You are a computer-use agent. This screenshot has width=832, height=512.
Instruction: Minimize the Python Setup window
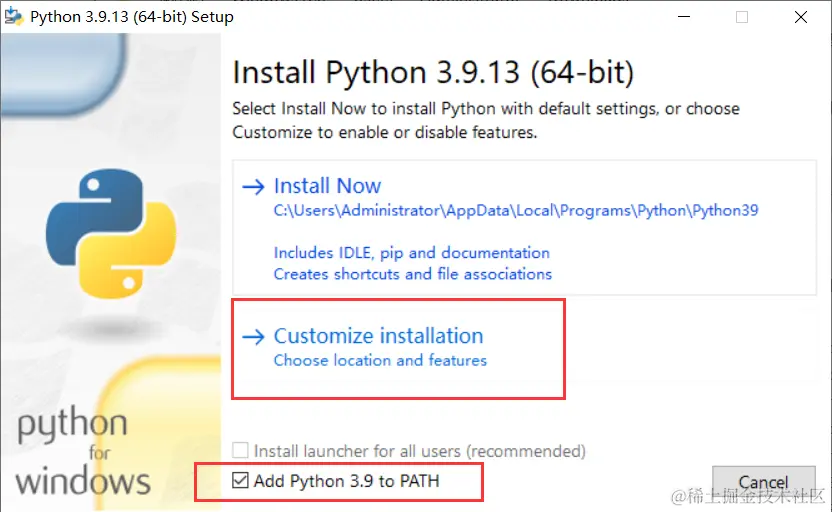click(684, 17)
